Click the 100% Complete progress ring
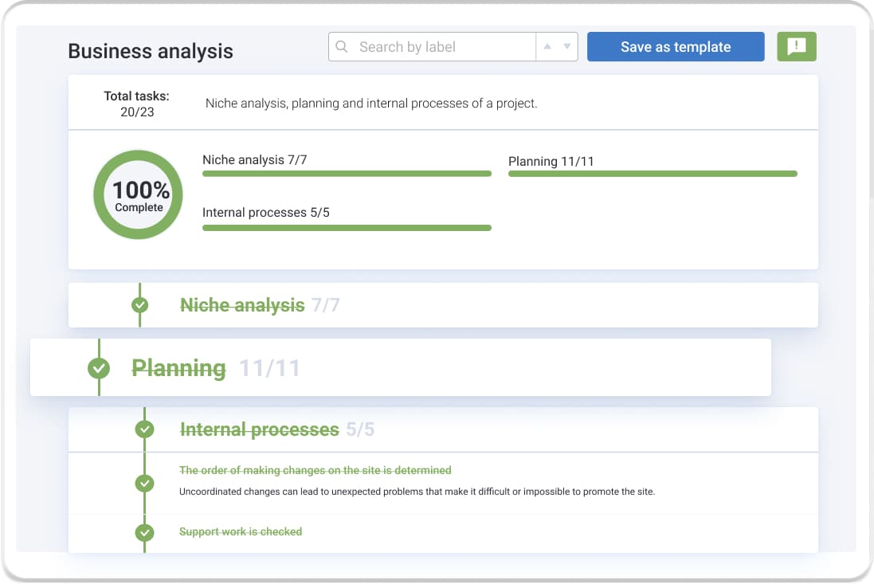Viewport: 874px width, 588px height. coord(138,195)
